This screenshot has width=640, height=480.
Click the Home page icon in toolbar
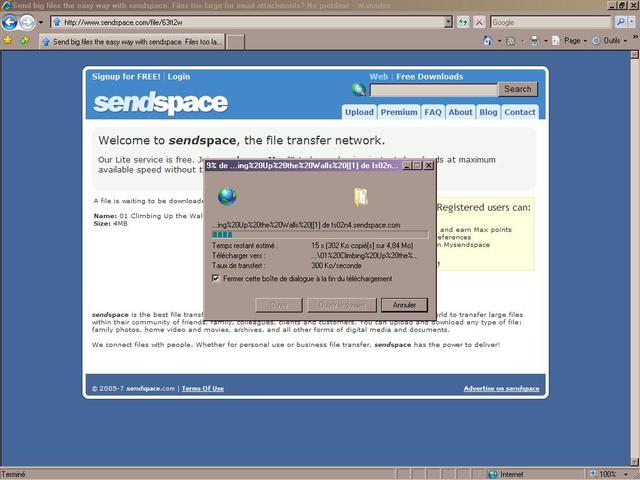pos(487,40)
